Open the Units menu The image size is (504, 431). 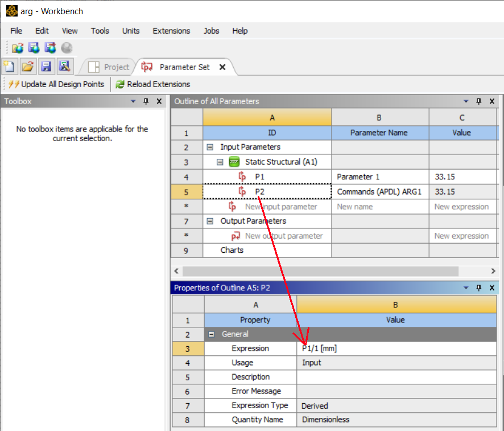[x=131, y=31]
